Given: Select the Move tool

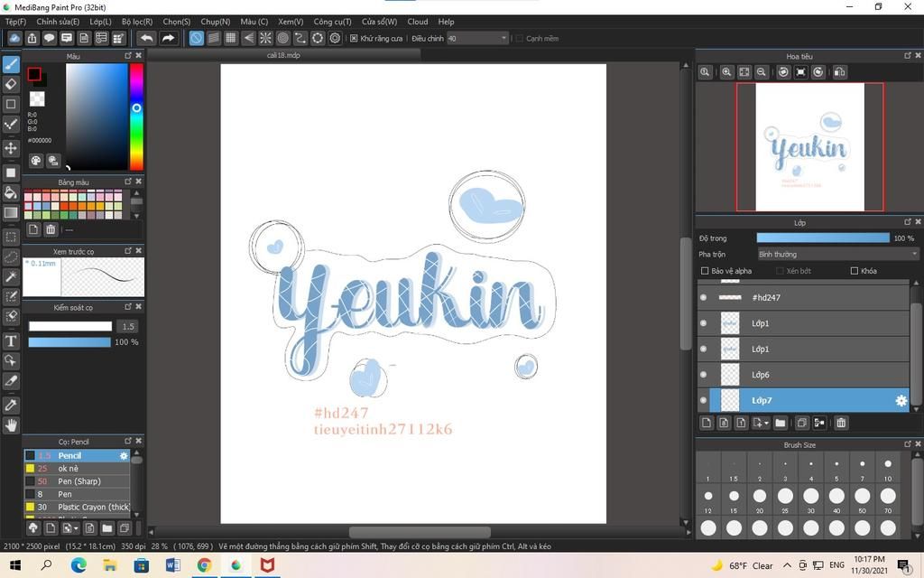Looking at the screenshot, I should [11, 148].
